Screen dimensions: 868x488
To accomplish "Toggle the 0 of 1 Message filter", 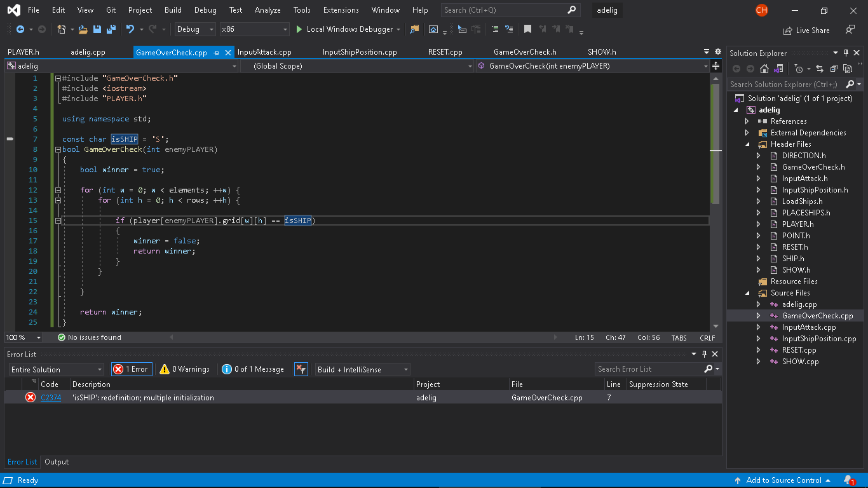I will click(253, 369).
